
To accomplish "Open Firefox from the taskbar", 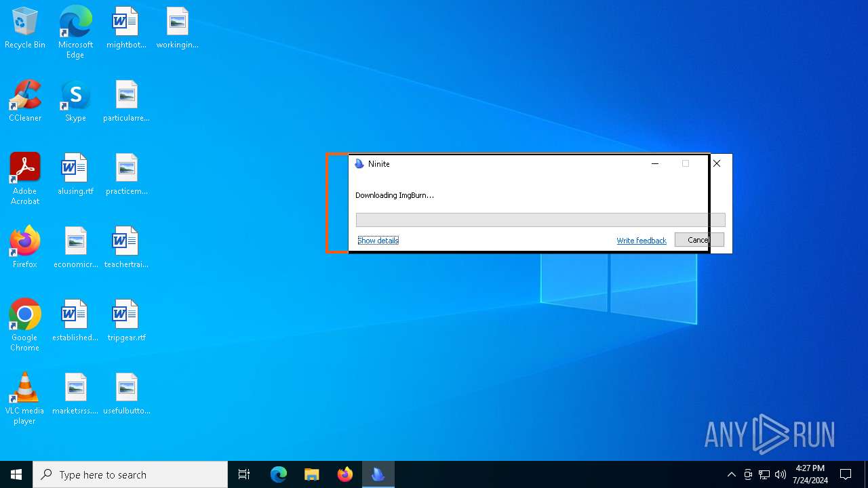I will (345, 474).
